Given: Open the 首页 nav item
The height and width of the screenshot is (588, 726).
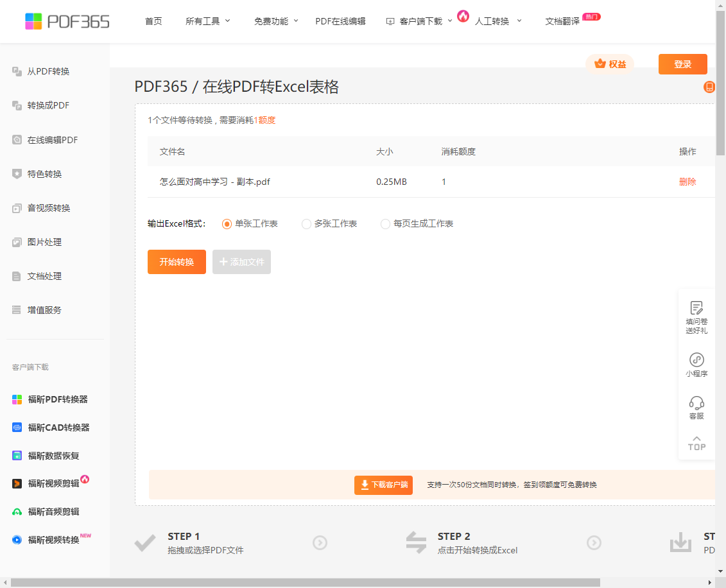Looking at the screenshot, I should click(x=153, y=21).
